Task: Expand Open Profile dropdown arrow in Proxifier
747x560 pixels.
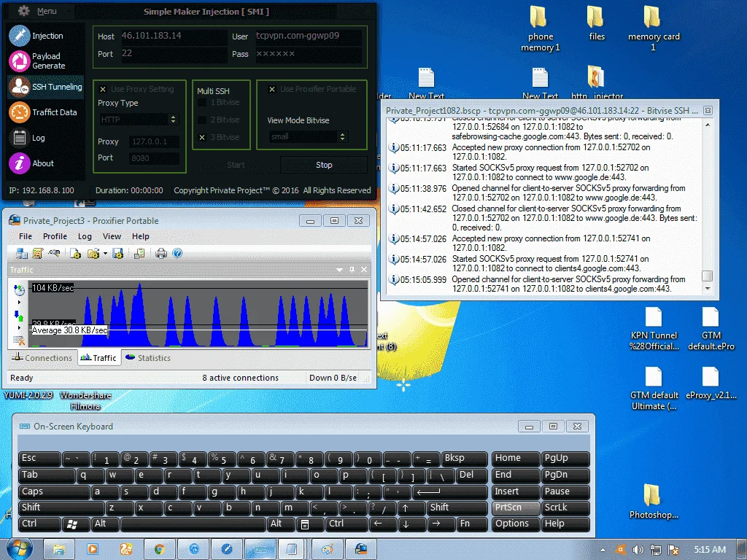Action: (105, 253)
